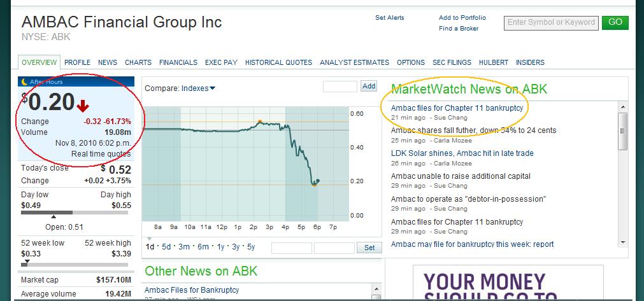
Task: Open 'Ambac to operate as debtor-in-possession' article
Action: [468, 199]
